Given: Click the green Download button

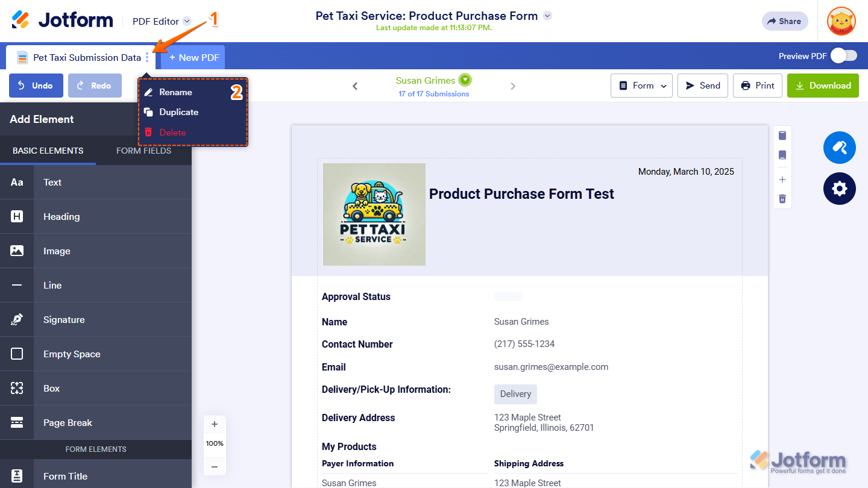Looking at the screenshot, I should (823, 86).
